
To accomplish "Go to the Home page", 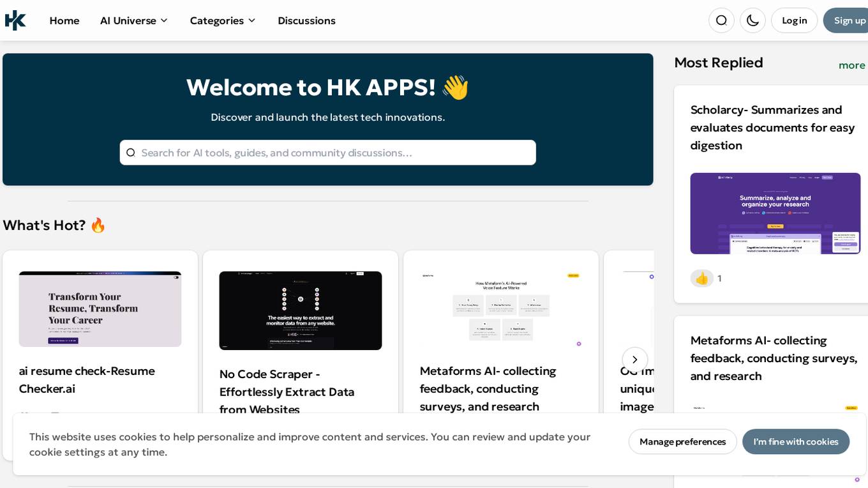I will [64, 20].
